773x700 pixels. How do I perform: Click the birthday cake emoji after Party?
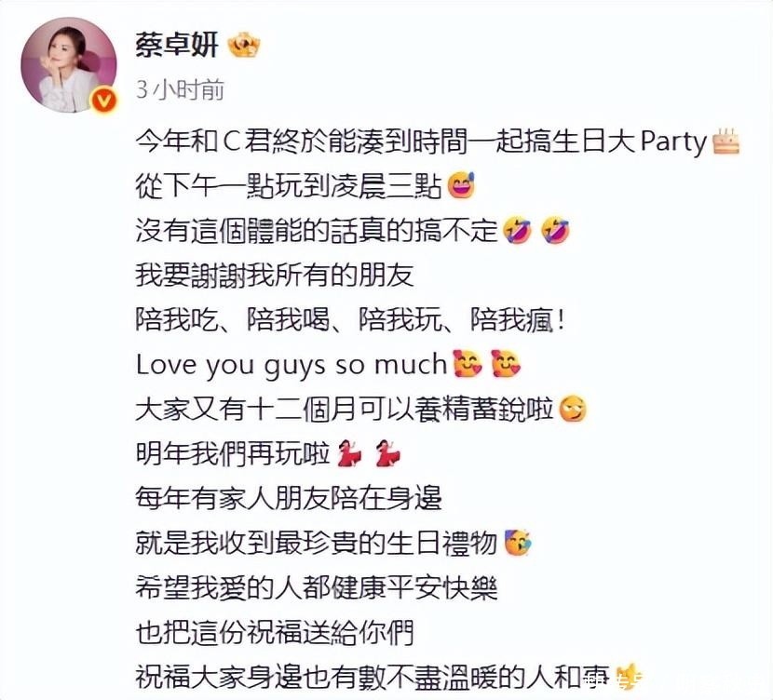click(726, 141)
